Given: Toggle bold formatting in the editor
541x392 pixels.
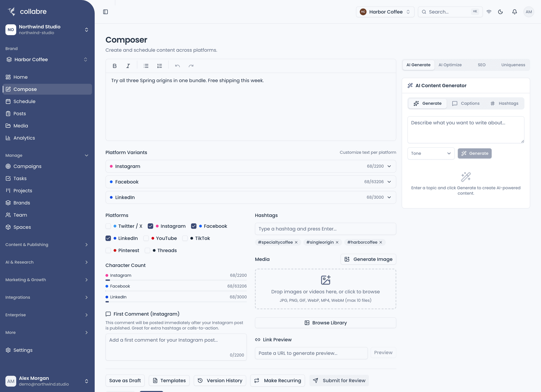Looking at the screenshot, I should point(115,66).
